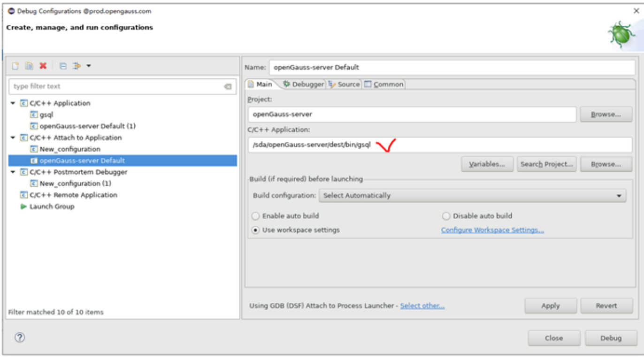Screen dimensions: 644x360
Task: Click the Revert button
Action: pyautogui.click(x=606, y=306)
